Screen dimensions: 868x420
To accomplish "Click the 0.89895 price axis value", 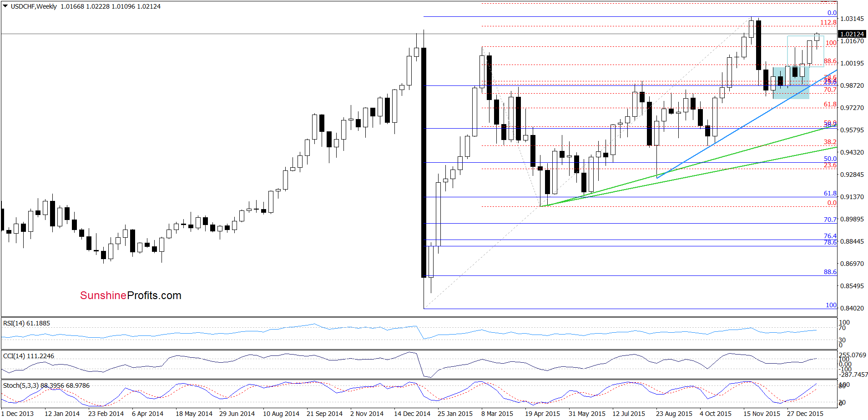I will [852, 219].
